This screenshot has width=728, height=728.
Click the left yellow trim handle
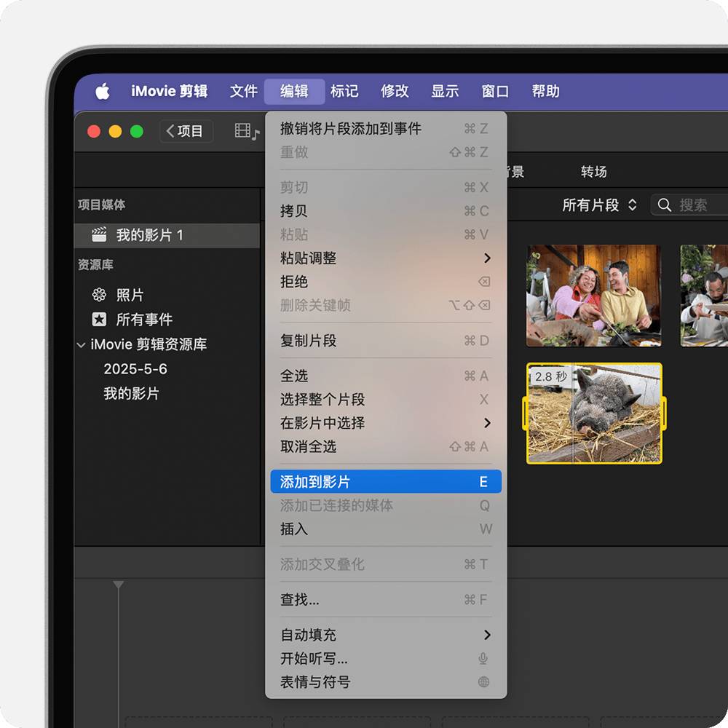tap(525, 414)
